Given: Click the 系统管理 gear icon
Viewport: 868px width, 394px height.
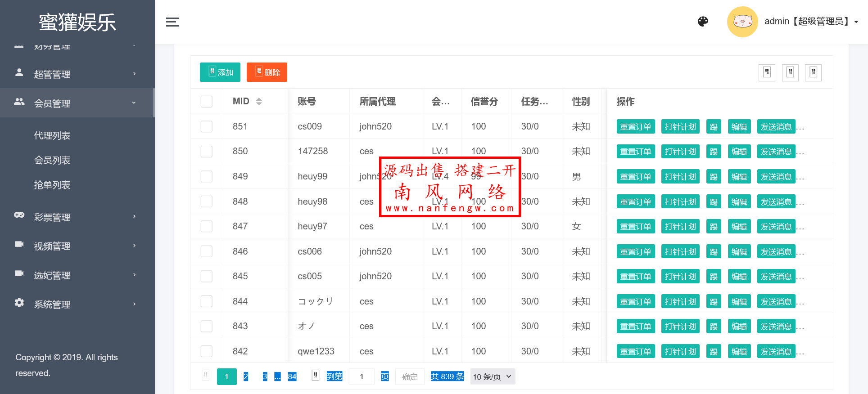Looking at the screenshot, I should [x=19, y=303].
